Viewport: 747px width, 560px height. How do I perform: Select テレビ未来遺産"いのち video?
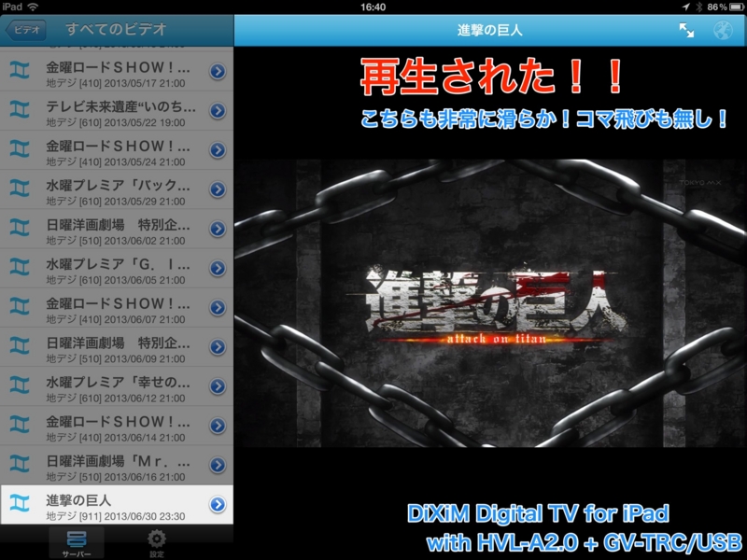pos(117,110)
